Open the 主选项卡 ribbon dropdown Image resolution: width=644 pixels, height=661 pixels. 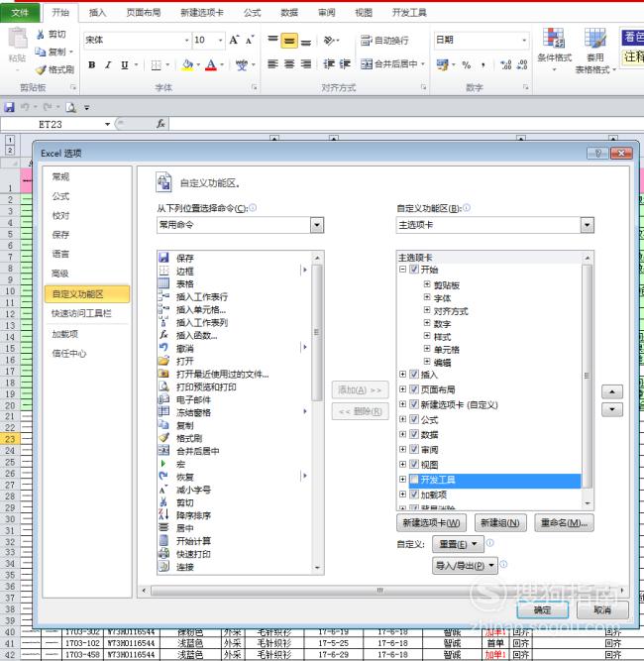click(587, 225)
